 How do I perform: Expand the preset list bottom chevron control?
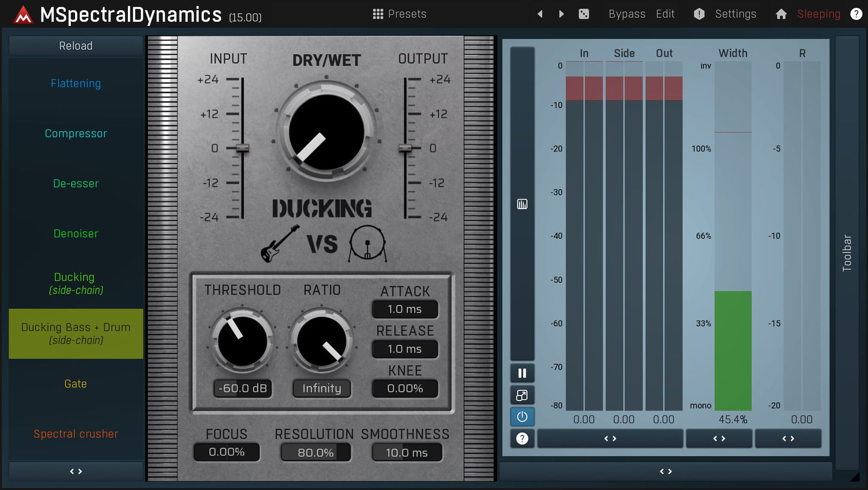(x=76, y=471)
